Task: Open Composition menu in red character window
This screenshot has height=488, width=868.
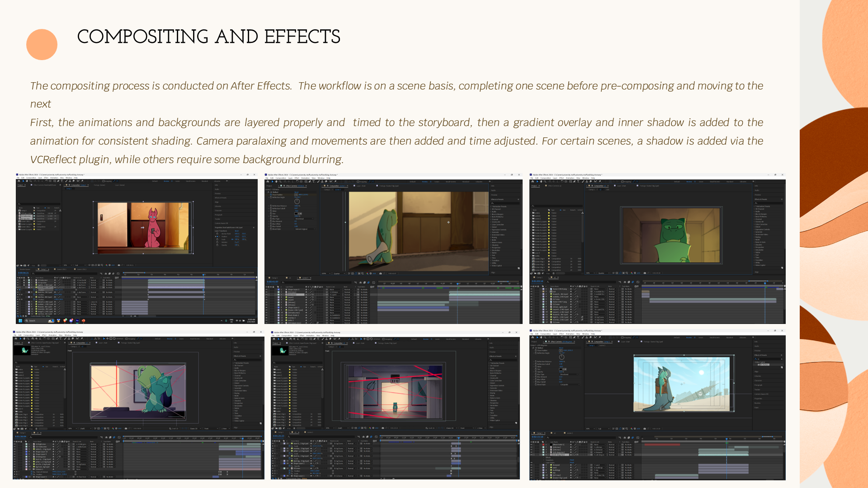Action: (31, 178)
